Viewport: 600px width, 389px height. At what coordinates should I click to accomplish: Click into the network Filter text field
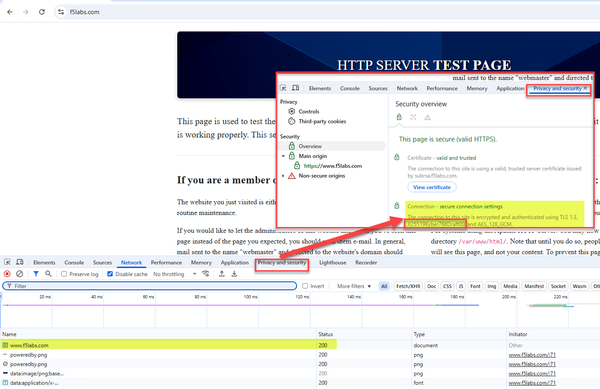(x=149, y=286)
